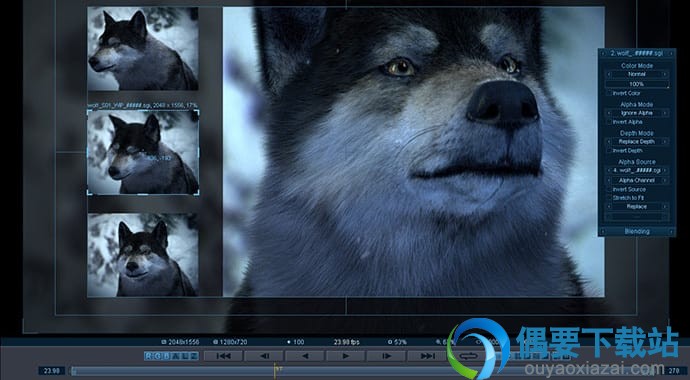Screen dimensions: 690x380
Task: Select the highlighted middle wolf thumbnail
Action: 143,152
